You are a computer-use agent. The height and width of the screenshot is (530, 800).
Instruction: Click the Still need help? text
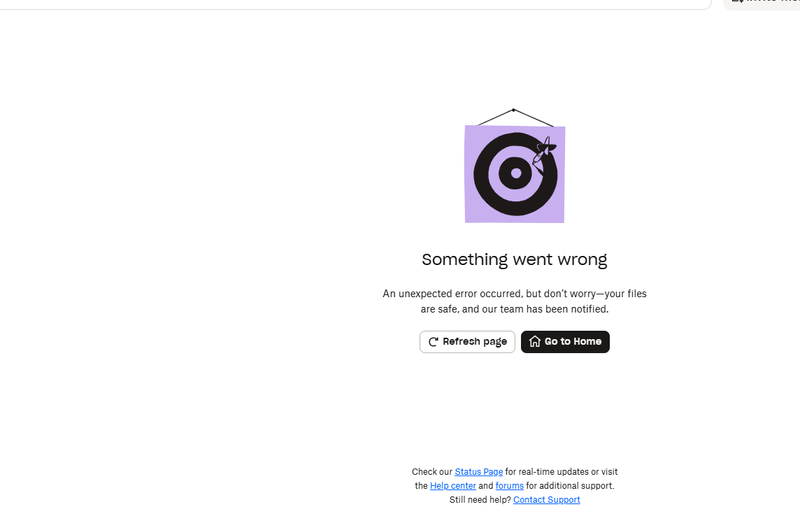[x=480, y=500]
